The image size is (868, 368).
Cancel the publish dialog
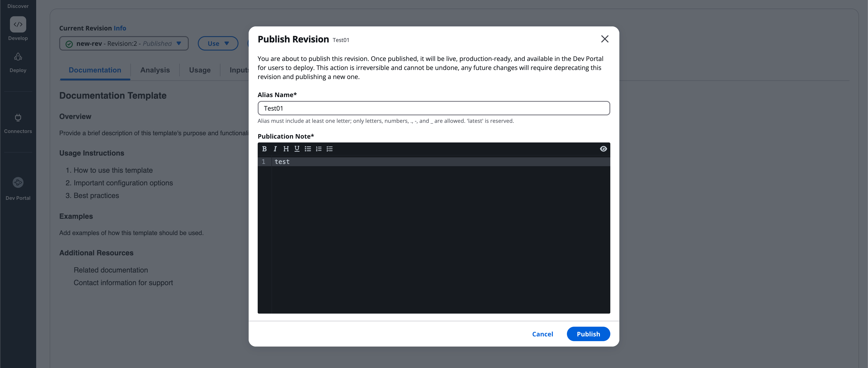tap(542, 334)
